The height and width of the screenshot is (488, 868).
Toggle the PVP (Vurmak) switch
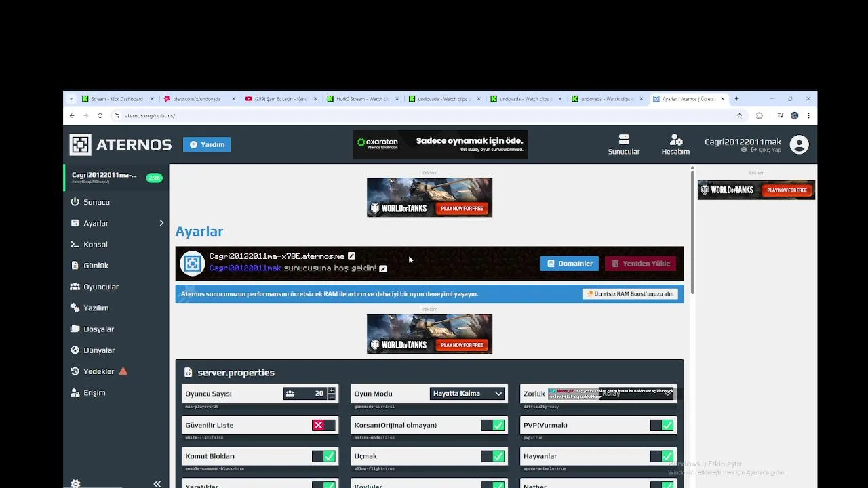[662, 425]
